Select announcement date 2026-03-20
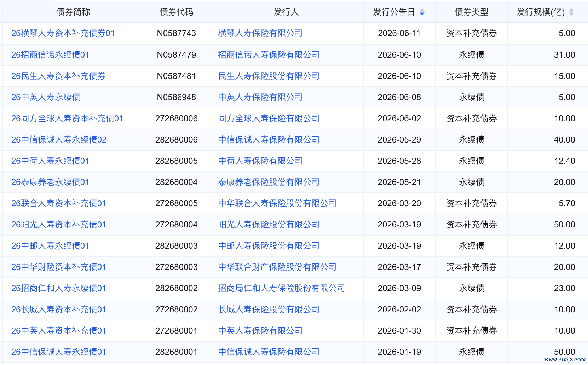Screen dimensions: 588x365 coord(399,203)
